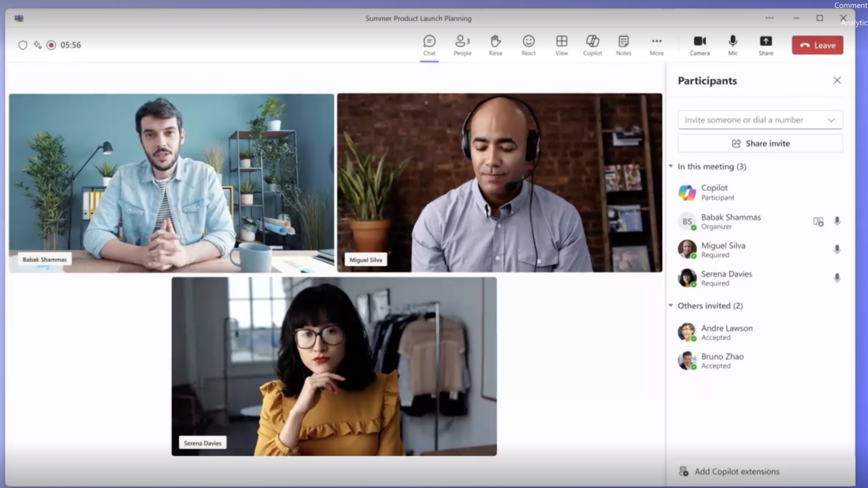Open the meeting Notes
The height and width of the screenshot is (488, 868).
(x=624, y=45)
